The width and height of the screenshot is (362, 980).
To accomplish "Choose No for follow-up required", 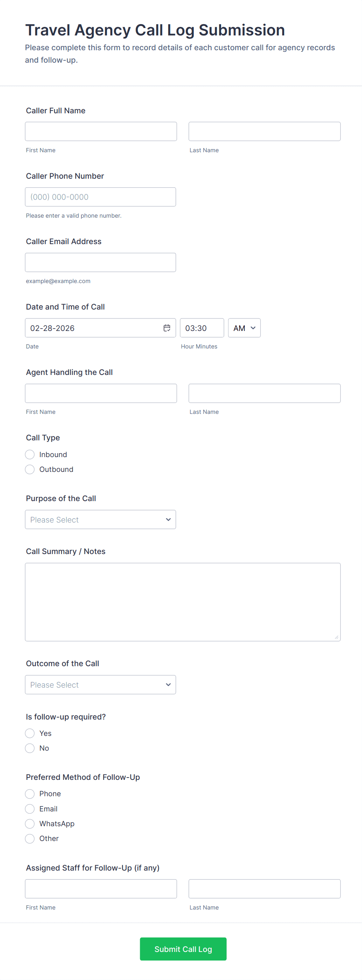I will (30, 748).
